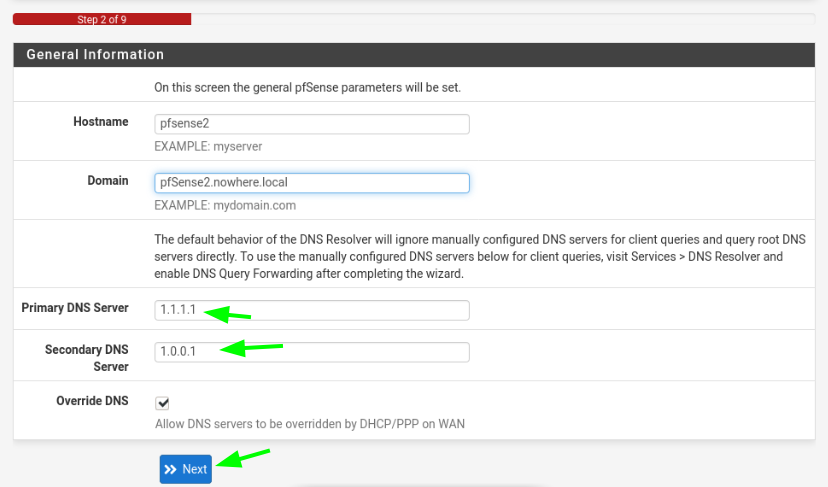Viewport: 828px width, 487px height.
Task: Click into the Domain input field
Action: coord(312,183)
